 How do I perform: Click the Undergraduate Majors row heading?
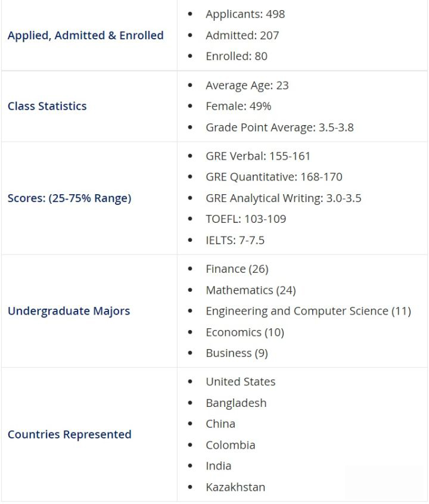69,311
